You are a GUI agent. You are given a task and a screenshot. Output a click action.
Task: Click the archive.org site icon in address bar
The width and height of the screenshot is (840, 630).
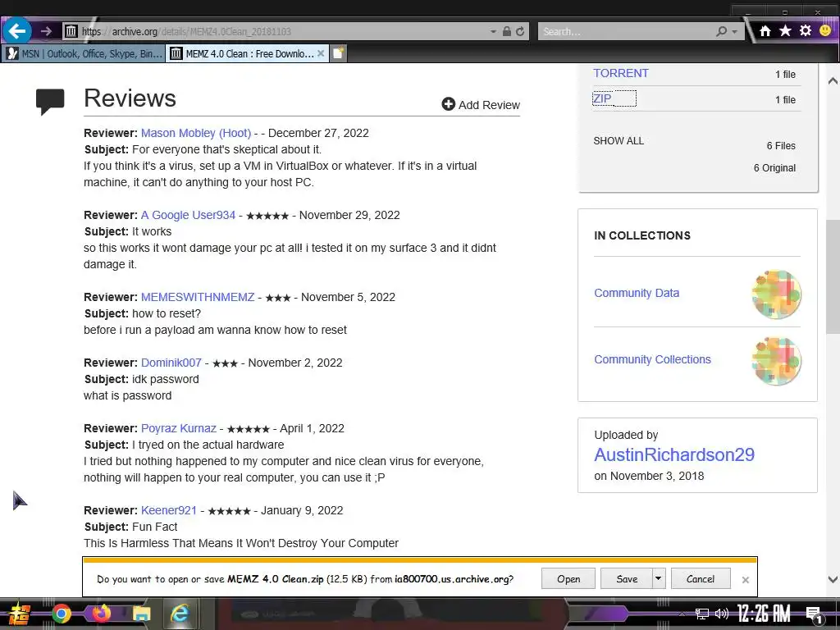pos(71,32)
